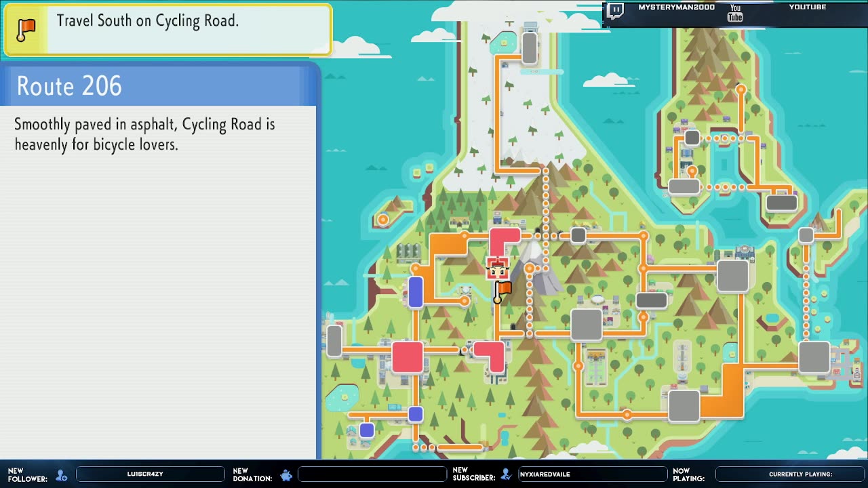Viewport: 868px width, 488px height.
Task: Select the large orange block northwest of the player
Action: click(x=448, y=245)
